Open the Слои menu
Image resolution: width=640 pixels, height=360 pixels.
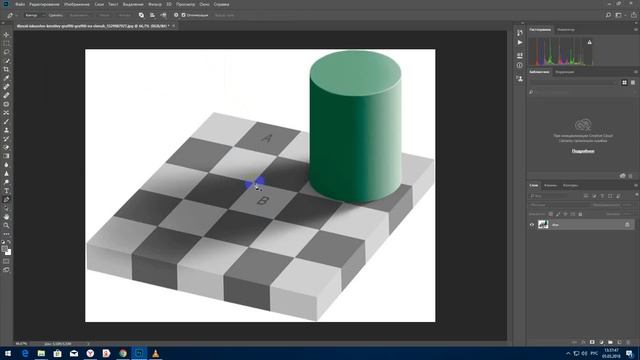pyautogui.click(x=99, y=4)
